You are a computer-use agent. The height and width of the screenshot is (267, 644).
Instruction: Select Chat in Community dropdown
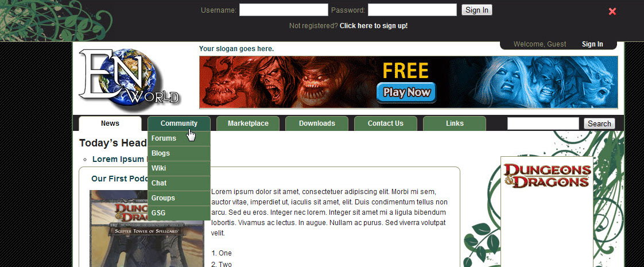(x=179, y=183)
